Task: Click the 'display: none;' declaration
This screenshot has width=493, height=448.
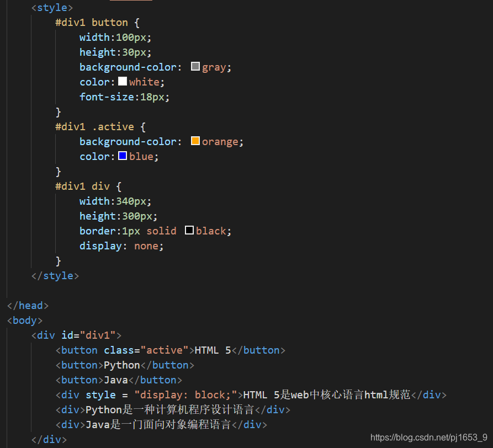Action: (121, 246)
